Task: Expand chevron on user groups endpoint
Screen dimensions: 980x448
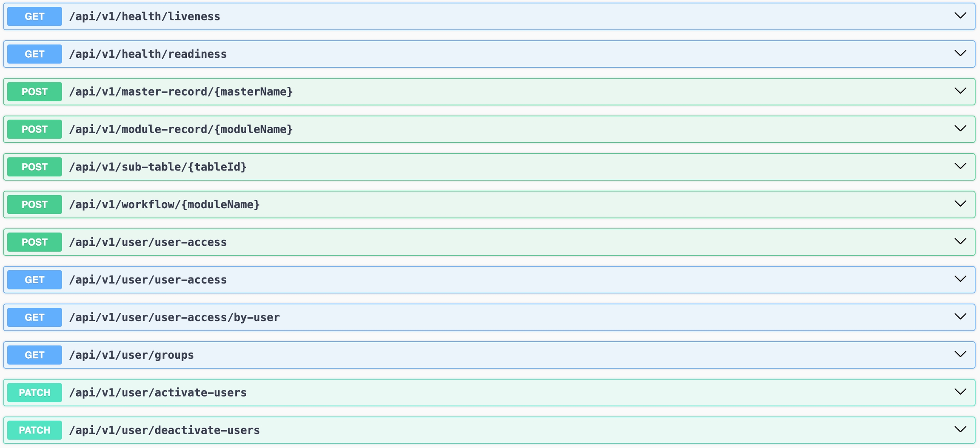Action: 960,354
